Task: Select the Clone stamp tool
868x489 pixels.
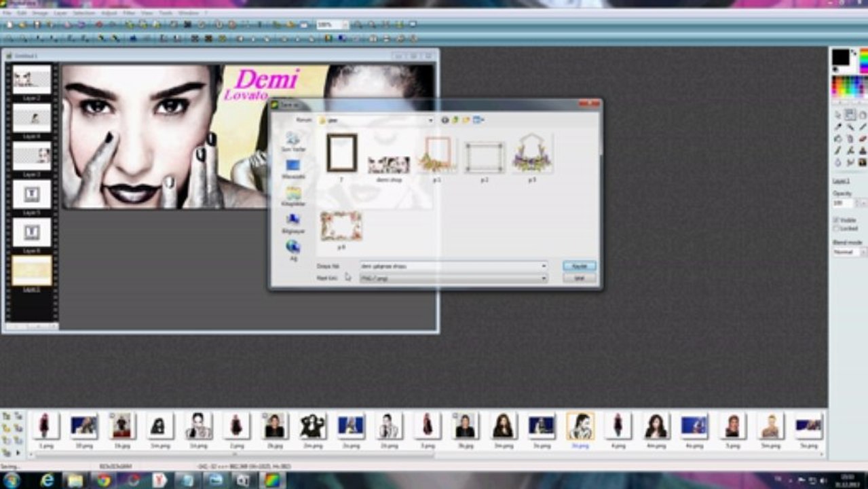Action: [863, 150]
